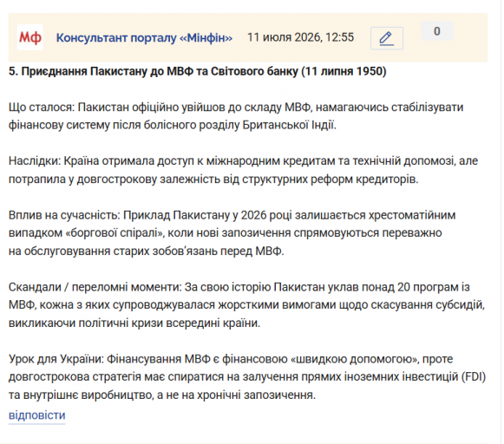Viewport: 504px width, 444px height.
Task: Click the comment rating counter showing 0
Action: pyautogui.click(x=437, y=31)
